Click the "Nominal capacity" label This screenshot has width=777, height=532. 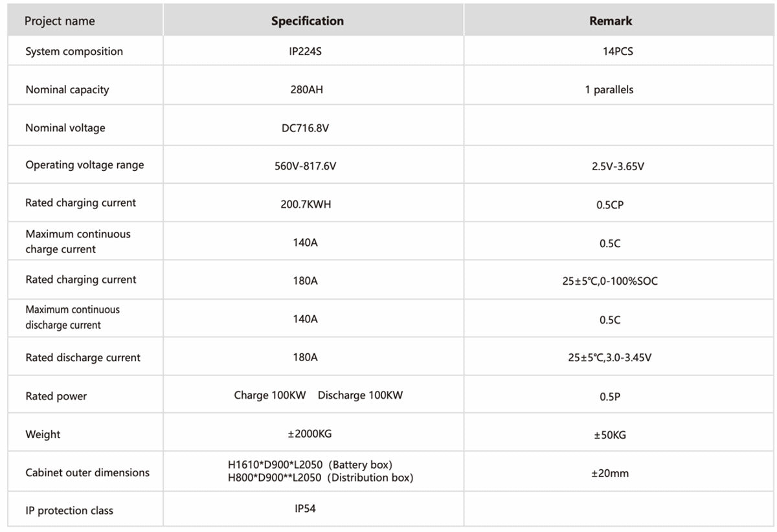pyautogui.click(x=67, y=90)
